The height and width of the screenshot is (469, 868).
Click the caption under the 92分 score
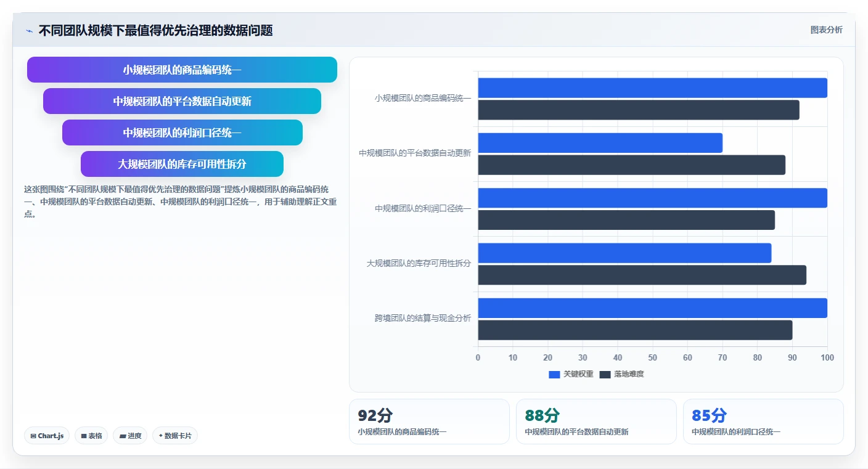click(402, 432)
